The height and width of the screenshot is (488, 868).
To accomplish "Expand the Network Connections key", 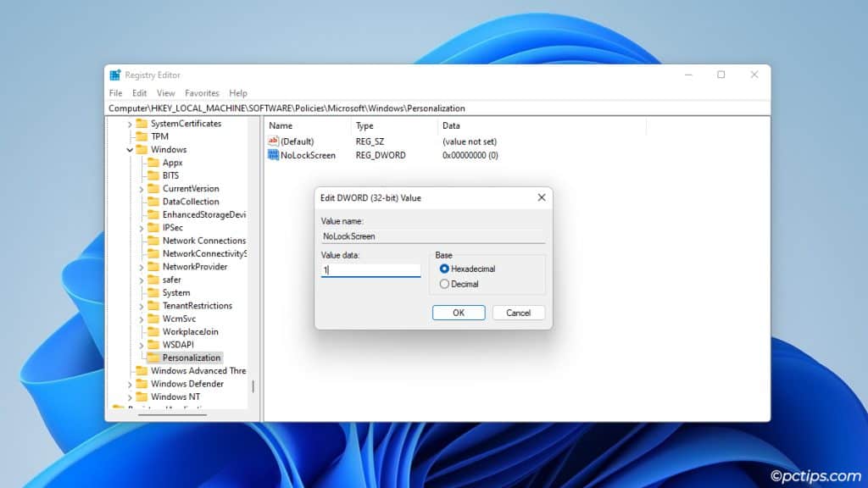I will [x=142, y=241].
